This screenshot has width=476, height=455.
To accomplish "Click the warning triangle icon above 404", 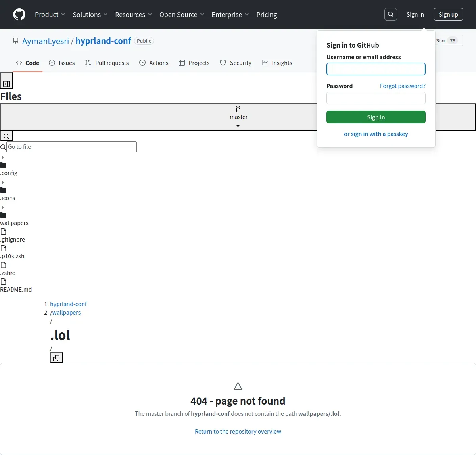I will point(238,386).
